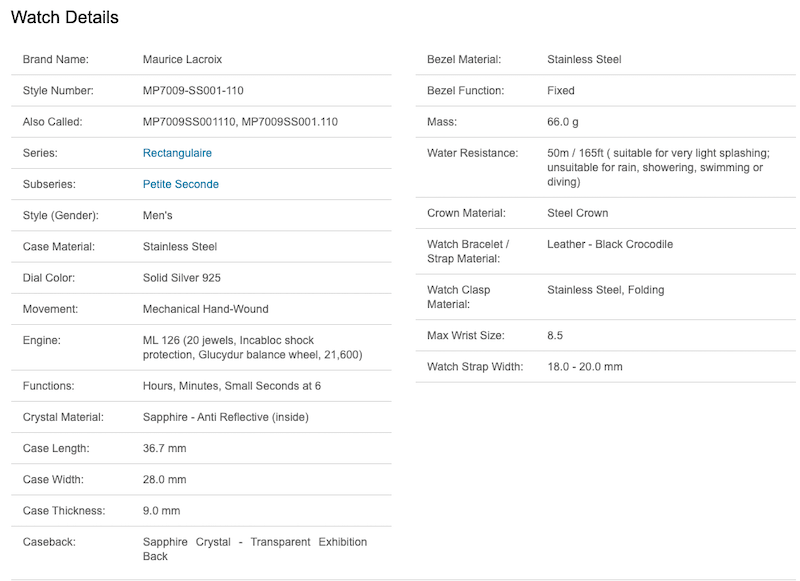Select bezel function value Fixed
800x581 pixels.
[x=561, y=90]
